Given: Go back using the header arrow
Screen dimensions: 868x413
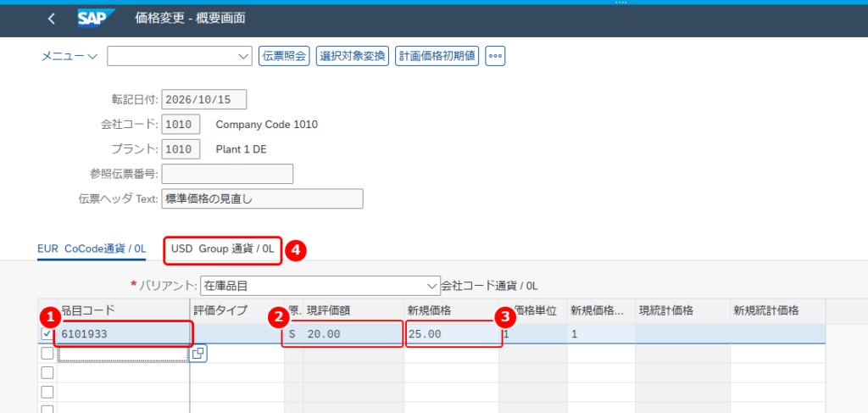Looking at the screenshot, I should (52, 19).
